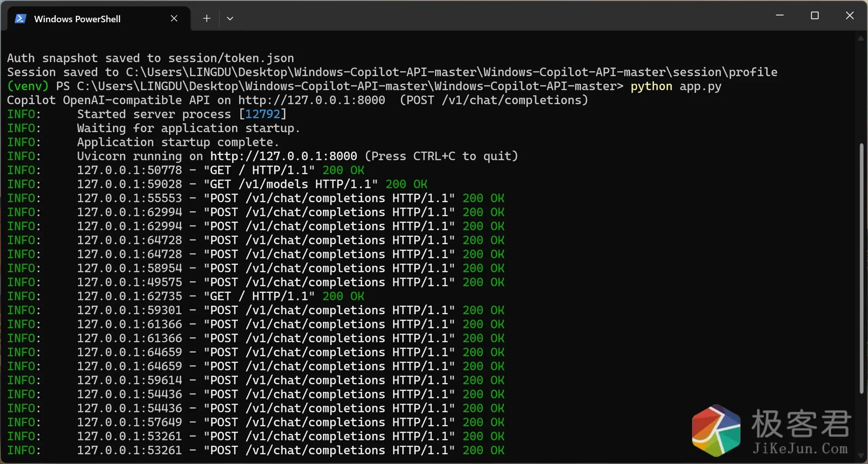Click the log line from 127.0.0.1:57649
The image size is (868, 464).
[x=256, y=422]
